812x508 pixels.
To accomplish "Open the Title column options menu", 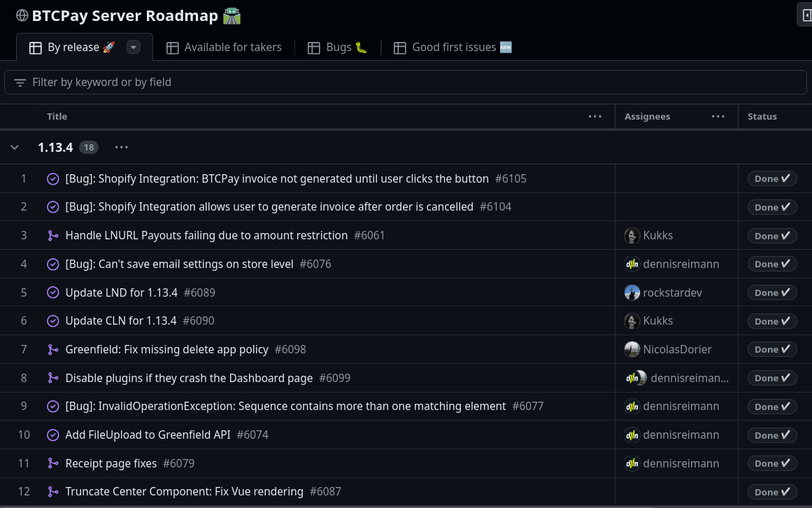I will coord(595,117).
